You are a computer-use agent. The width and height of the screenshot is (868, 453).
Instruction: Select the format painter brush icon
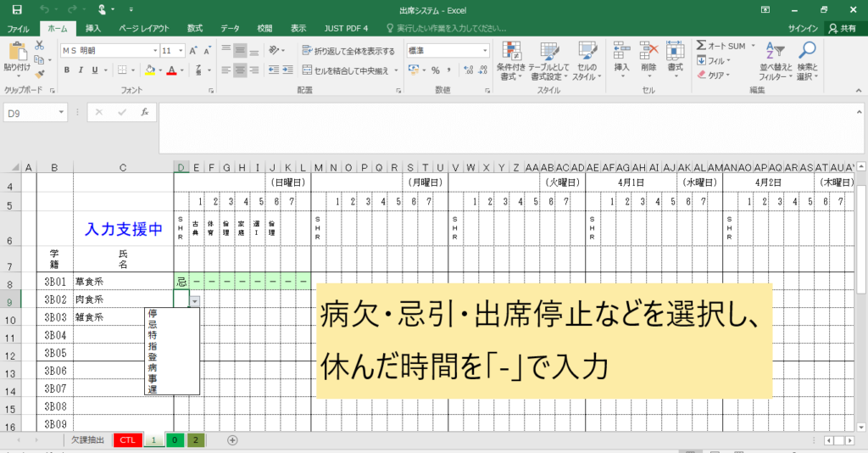point(39,74)
